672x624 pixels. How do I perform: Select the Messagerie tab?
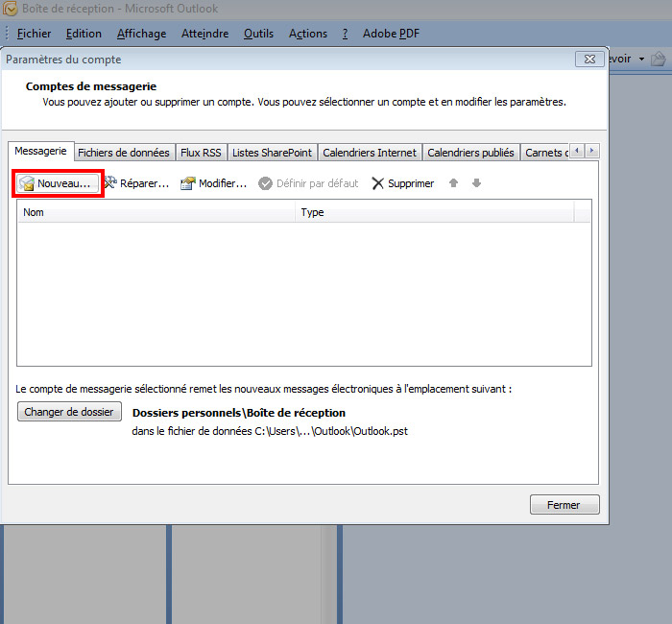pos(40,151)
